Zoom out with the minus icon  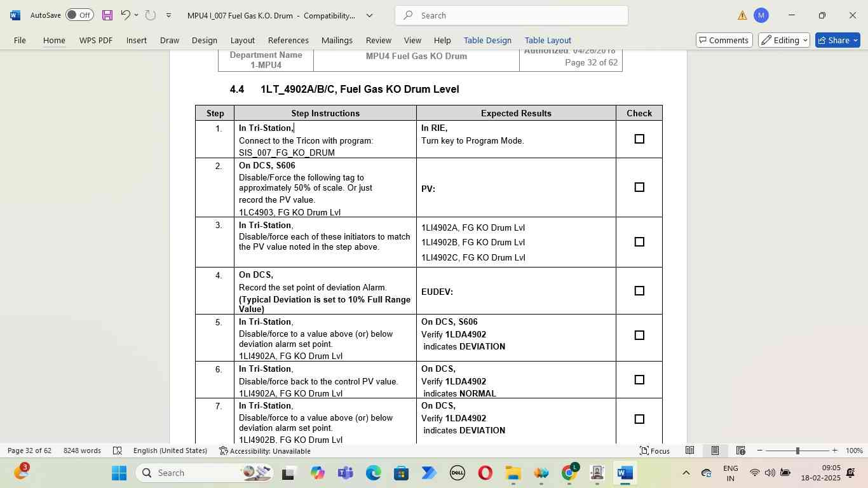click(760, 451)
